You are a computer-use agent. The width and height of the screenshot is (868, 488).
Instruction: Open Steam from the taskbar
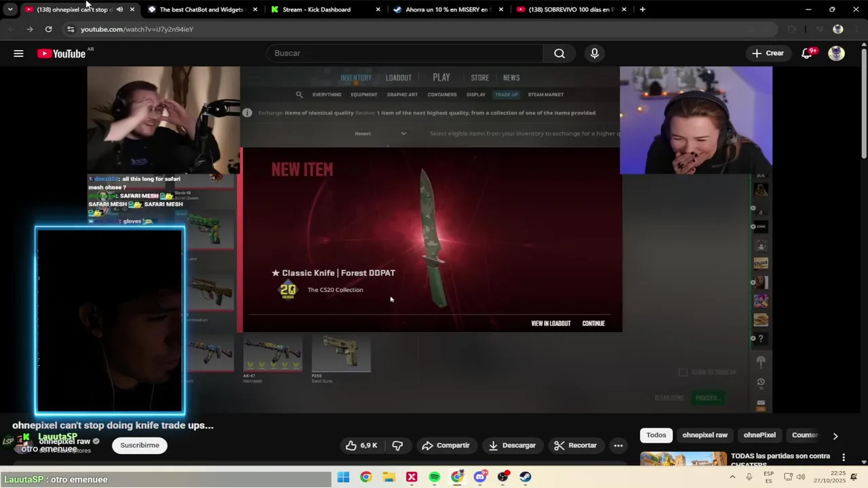526,477
